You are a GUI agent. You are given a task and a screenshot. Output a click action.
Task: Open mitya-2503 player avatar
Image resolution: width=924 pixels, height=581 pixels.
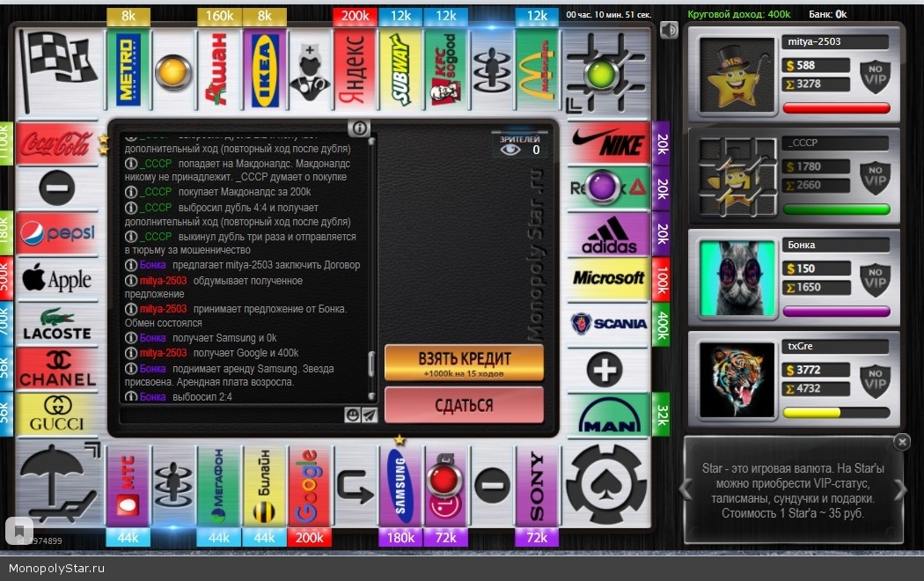tap(736, 74)
